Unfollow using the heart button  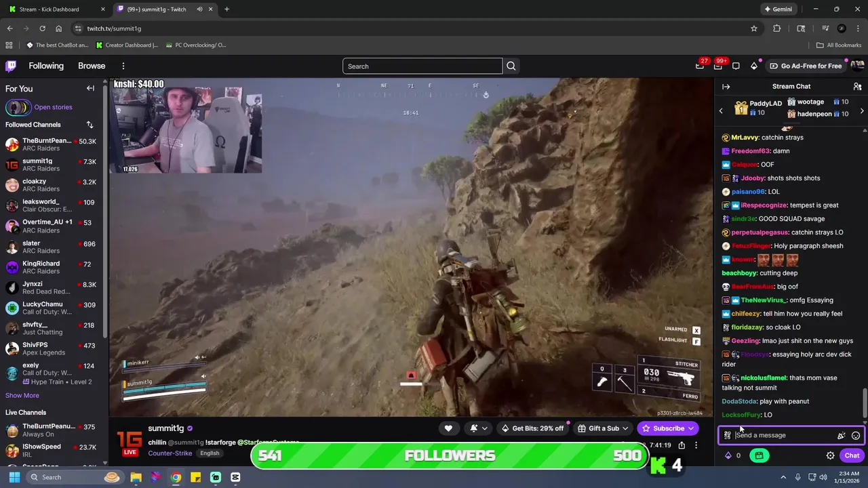tap(448, 428)
